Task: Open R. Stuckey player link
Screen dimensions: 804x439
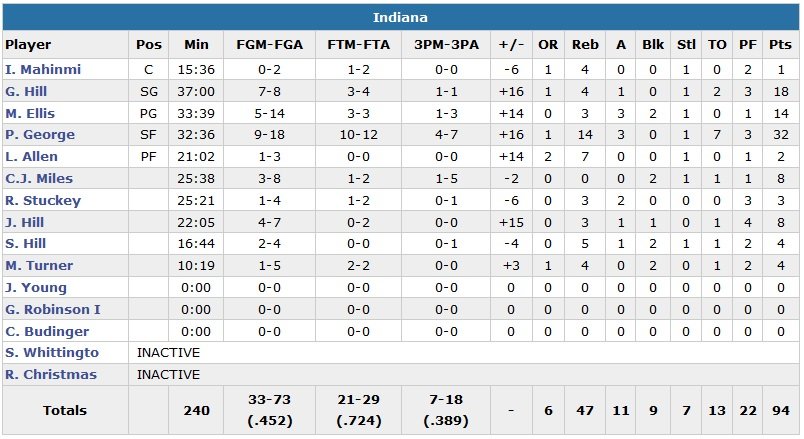Action: click(43, 201)
